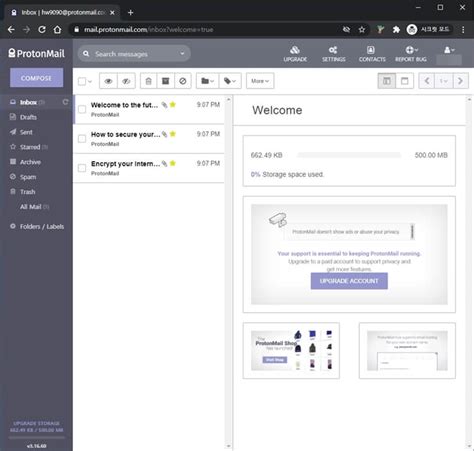
Task: Reload the browser page
Action: tap(42, 30)
